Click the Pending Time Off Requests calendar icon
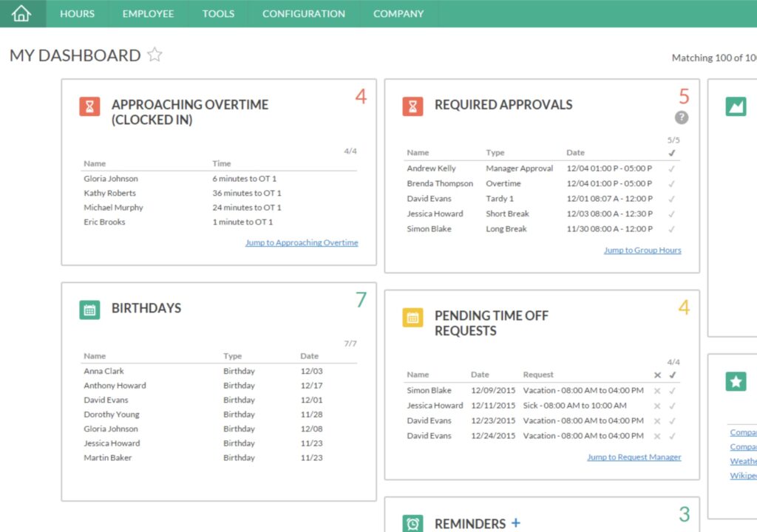Image resolution: width=757 pixels, height=532 pixels. [413, 318]
